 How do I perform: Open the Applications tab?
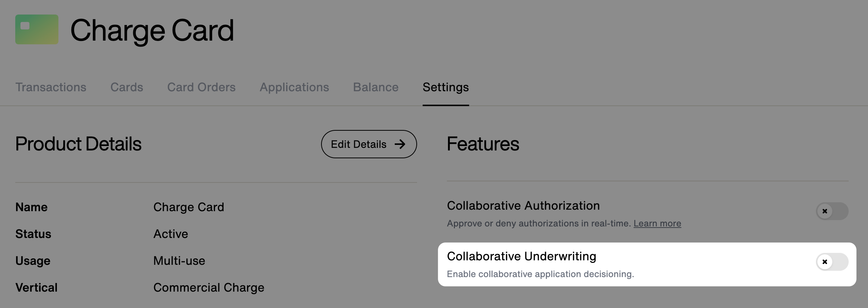point(294,87)
